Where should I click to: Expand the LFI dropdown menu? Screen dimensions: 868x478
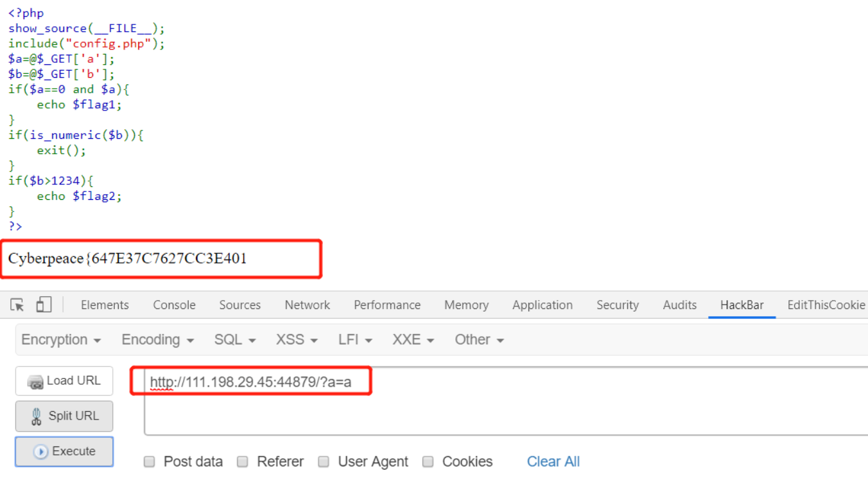click(x=355, y=340)
